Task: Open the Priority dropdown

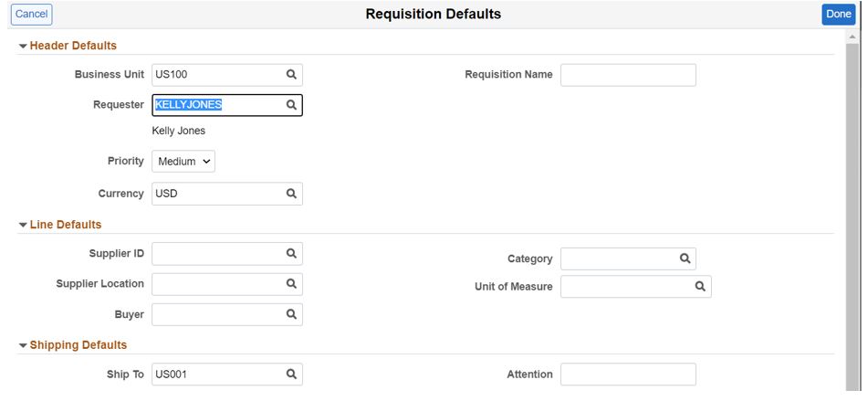Action: point(183,162)
